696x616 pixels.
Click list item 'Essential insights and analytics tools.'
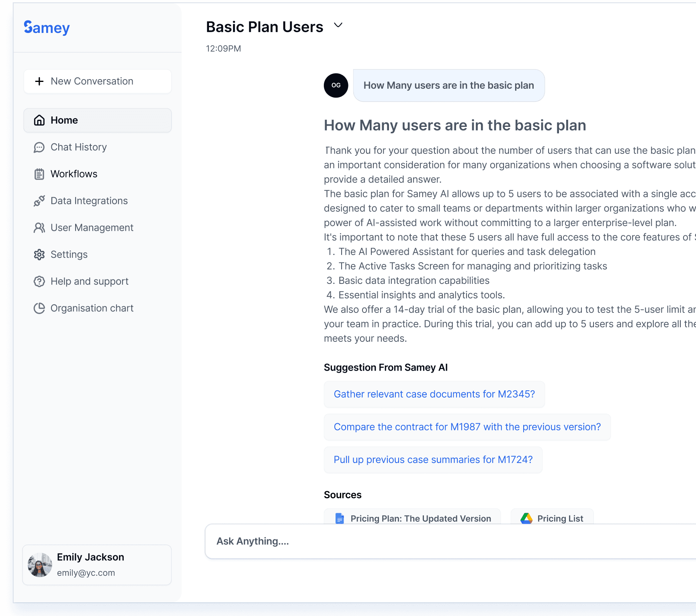[422, 295]
